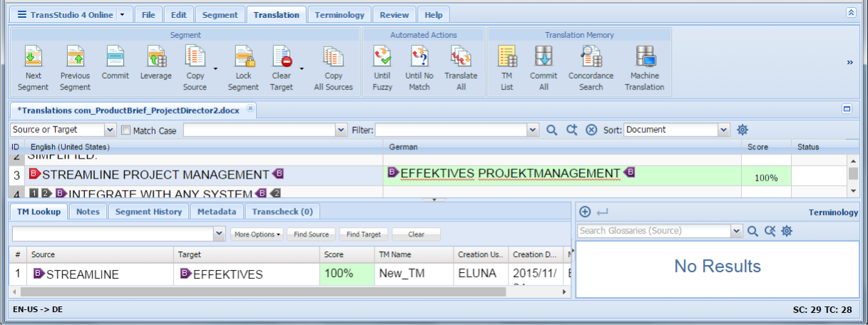Click the segment grid vertical scrollbar down arrow
Image resolution: width=868 pixels, height=325 pixels.
tap(853, 191)
